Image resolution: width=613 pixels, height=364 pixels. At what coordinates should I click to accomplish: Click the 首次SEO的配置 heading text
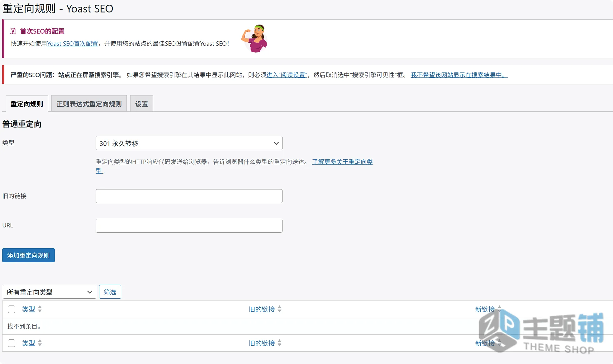click(x=42, y=31)
